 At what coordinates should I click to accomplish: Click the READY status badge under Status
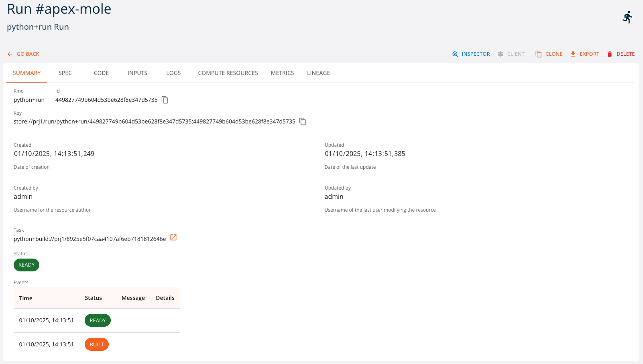26,265
